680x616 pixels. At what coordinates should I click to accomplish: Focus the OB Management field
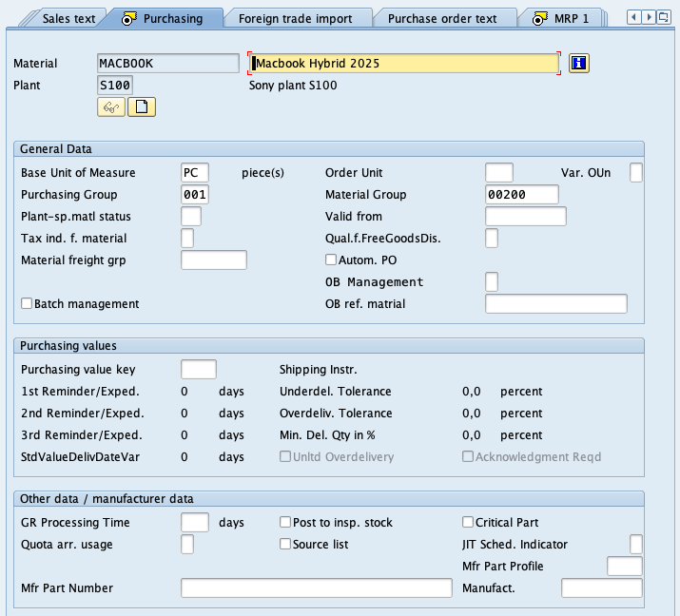coord(492,281)
